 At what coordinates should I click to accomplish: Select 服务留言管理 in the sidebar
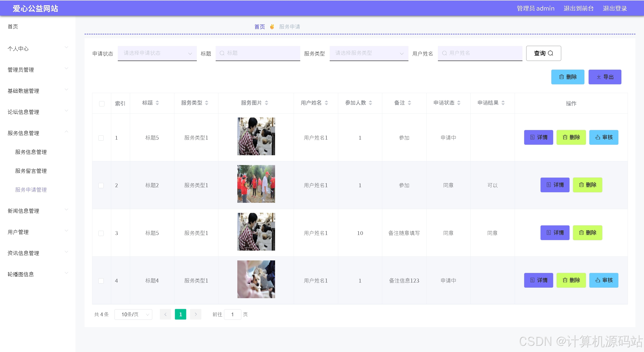[x=31, y=171]
